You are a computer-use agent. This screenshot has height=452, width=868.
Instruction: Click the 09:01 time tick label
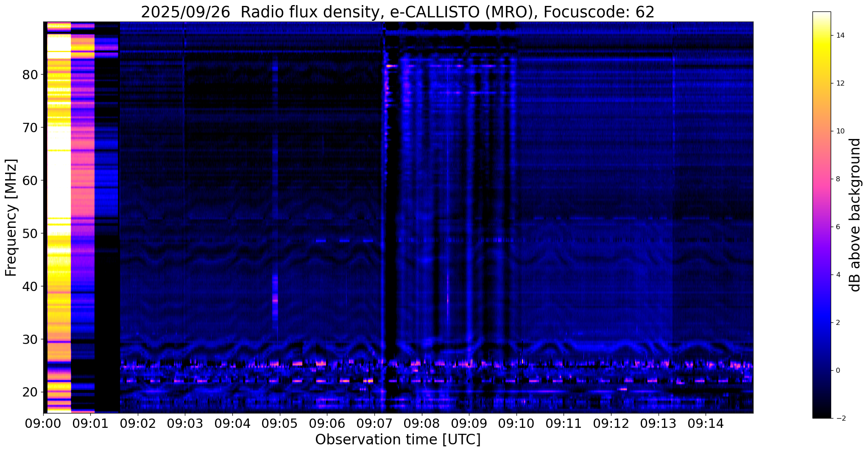[90, 423]
